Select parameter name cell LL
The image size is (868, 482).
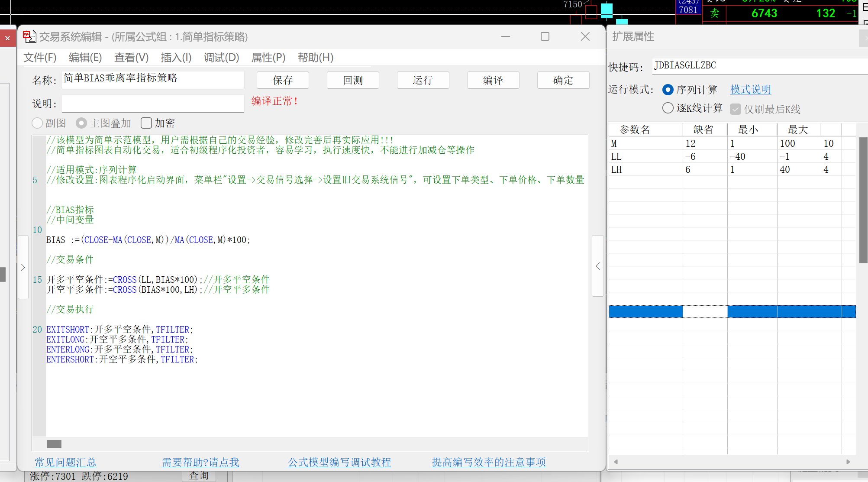[646, 156]
